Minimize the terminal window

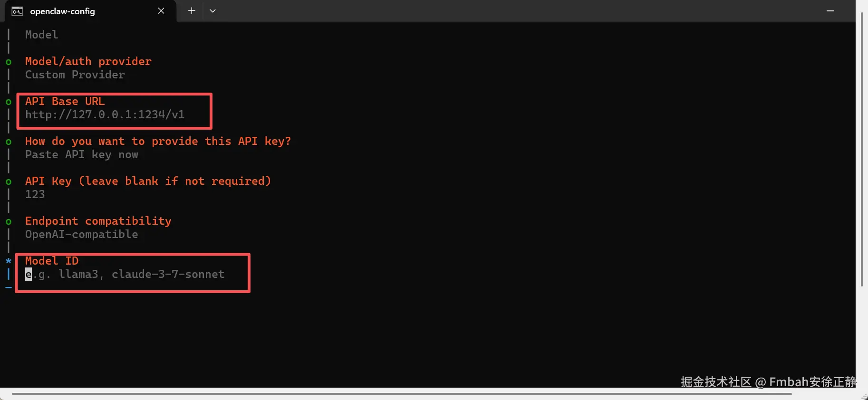tap(830, 11)
